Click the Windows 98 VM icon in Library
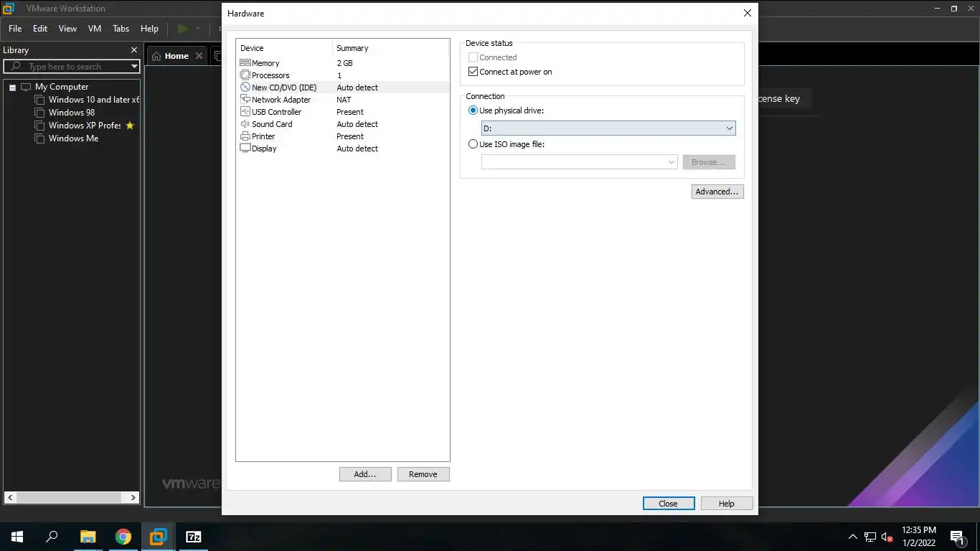980x551 pixels. tap(39, 113)
